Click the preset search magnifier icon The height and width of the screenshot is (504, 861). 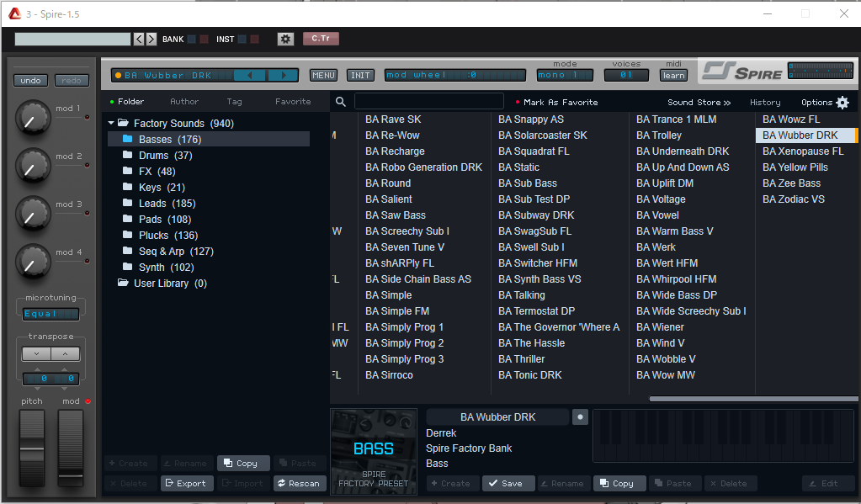click(341, 102)
